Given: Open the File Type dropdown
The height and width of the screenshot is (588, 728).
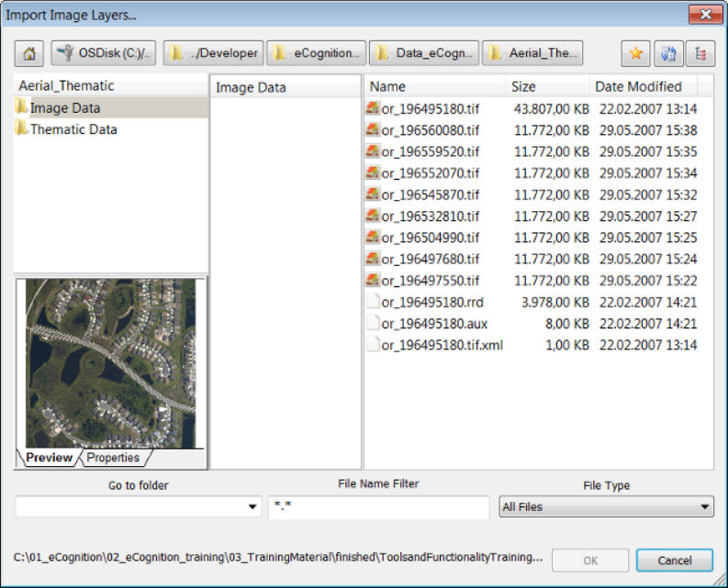Looking at the screenshot, I should point(606,506).
